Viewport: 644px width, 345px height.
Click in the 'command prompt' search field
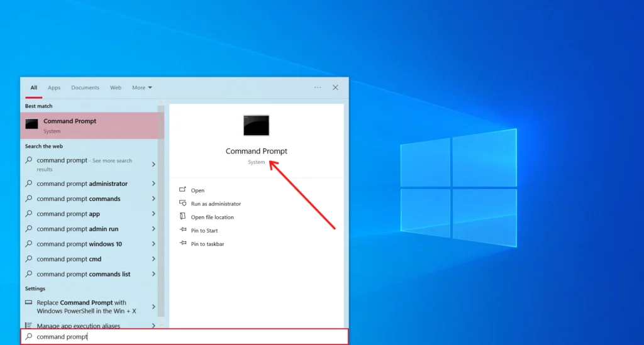click(x=184, y=337)
